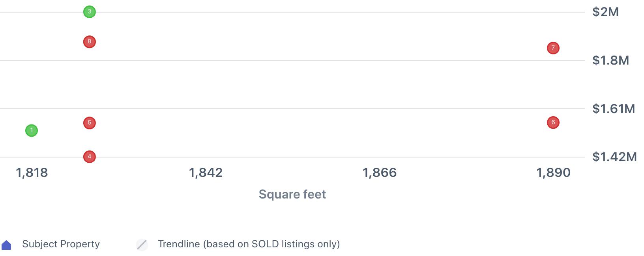Click red data point number 4
644x256 pixels.
pos(90,157)
